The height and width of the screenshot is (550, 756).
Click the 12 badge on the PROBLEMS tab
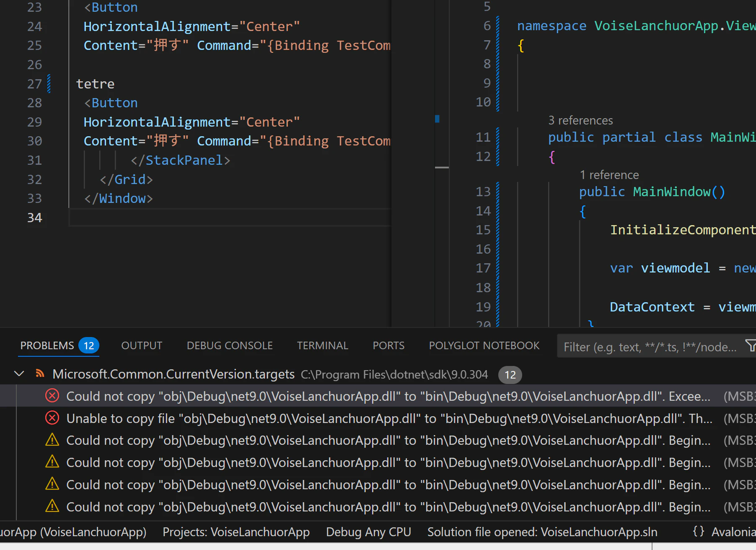coord(89,345)
